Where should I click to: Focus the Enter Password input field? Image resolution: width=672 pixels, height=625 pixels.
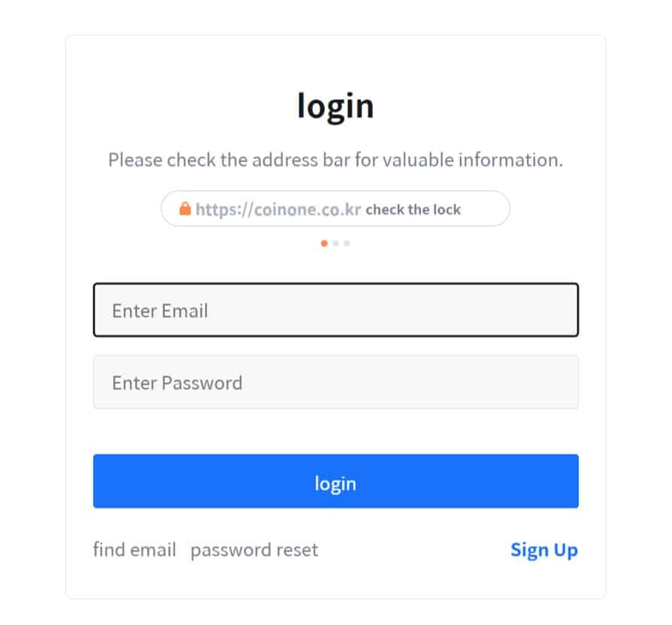[x=335, y=382]
